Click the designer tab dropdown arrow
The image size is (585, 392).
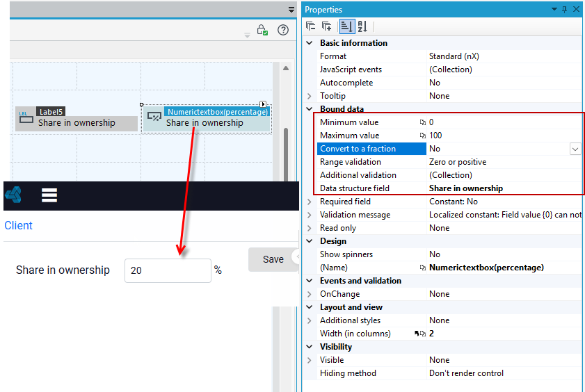(291, 10)
